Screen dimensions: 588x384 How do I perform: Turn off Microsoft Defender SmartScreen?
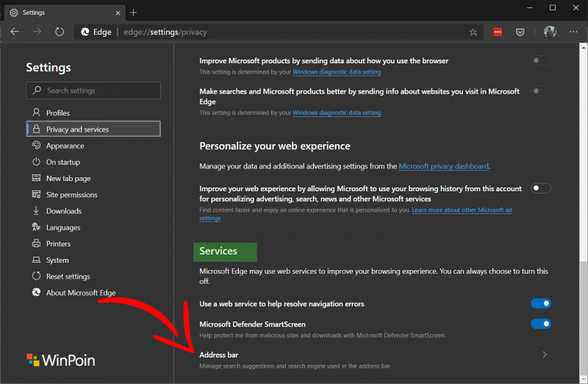(541, 324)
